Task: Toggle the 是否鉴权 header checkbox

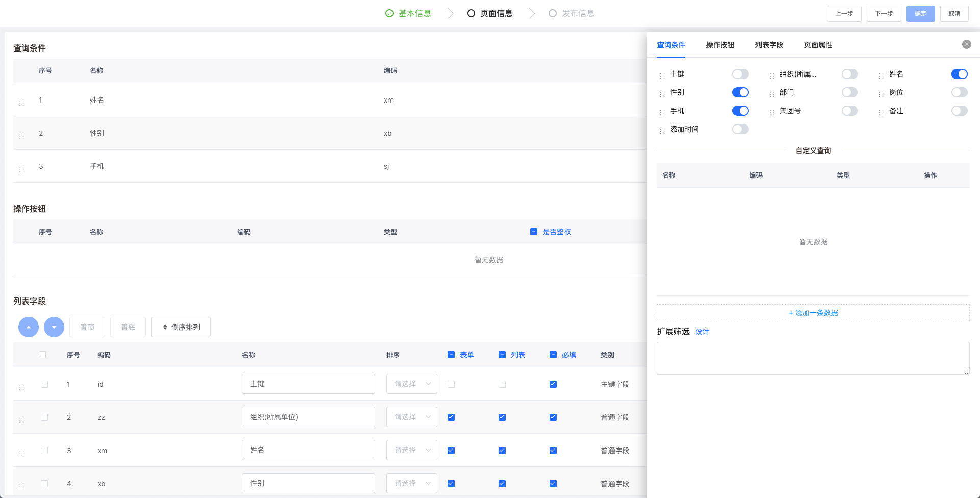Action: click(534, 232)
